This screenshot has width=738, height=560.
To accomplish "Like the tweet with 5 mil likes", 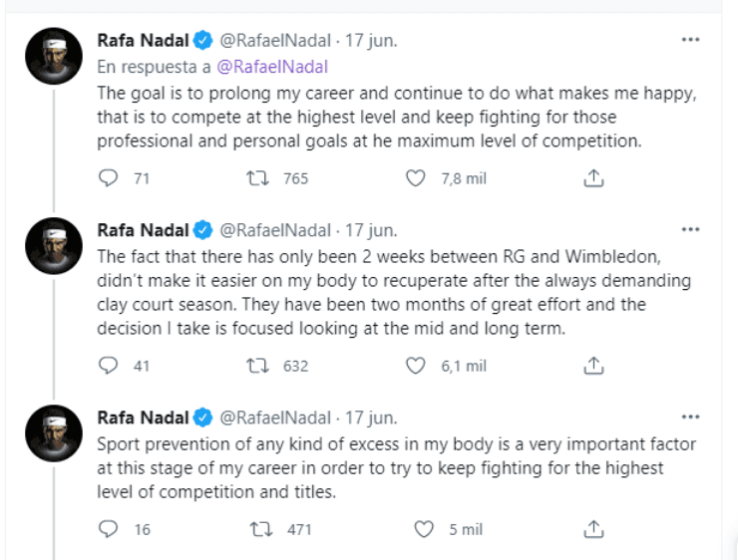I will (x=425, y=529).
